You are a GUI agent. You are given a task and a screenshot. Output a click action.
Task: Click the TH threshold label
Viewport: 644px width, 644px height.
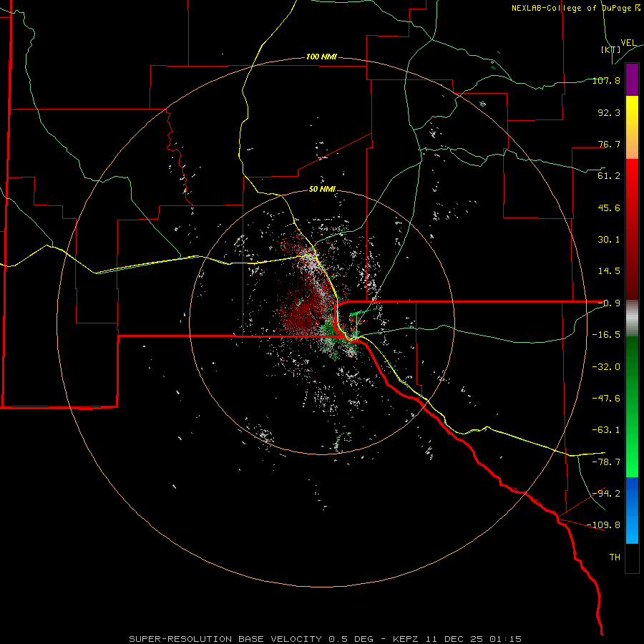[615, 557]
